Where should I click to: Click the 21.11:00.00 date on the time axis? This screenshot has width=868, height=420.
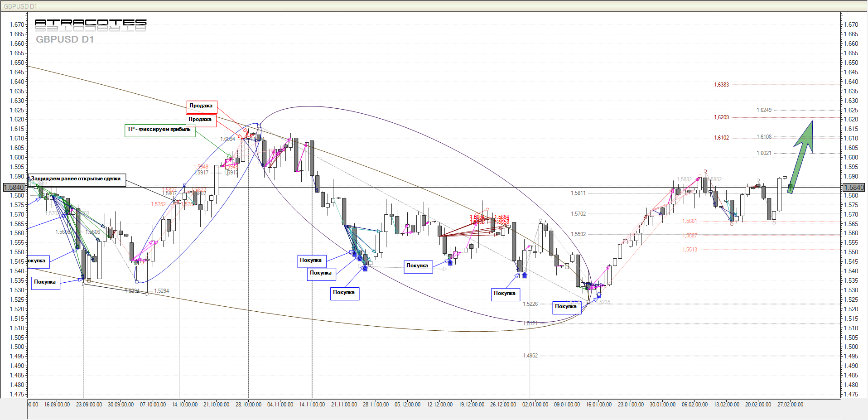tap(344, 405)
